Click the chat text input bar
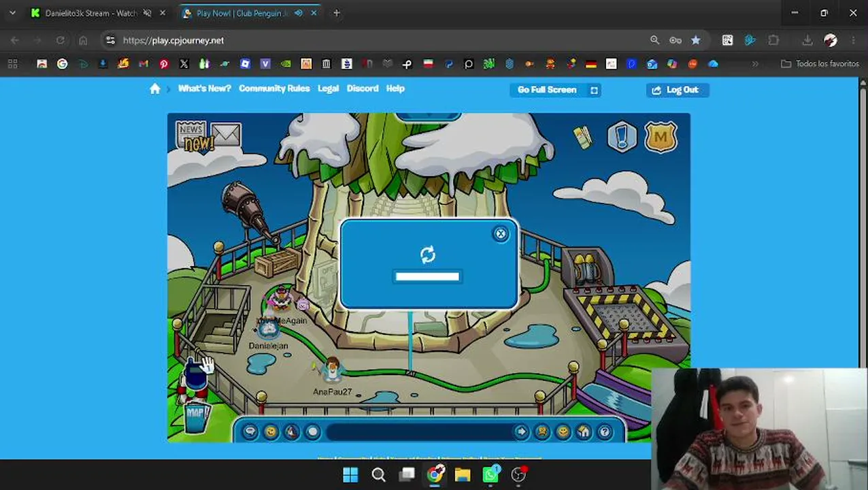 click(x=418, y=431)
